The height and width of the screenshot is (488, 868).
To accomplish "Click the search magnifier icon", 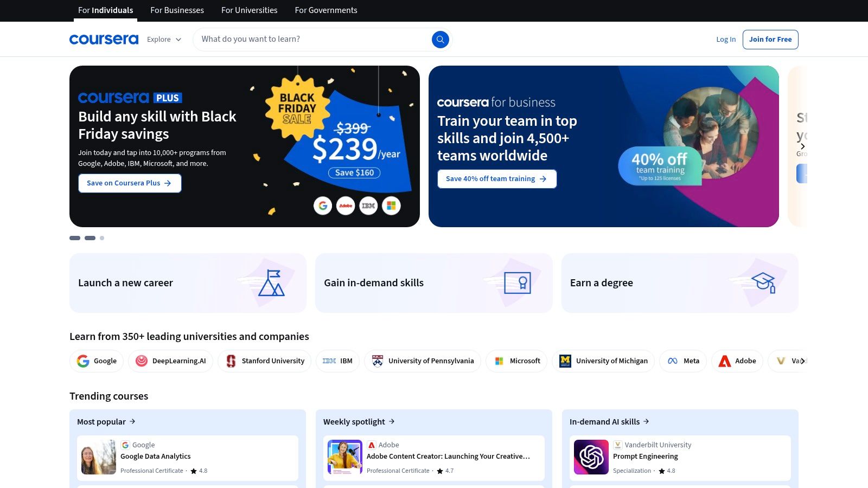I will (440, 39).
